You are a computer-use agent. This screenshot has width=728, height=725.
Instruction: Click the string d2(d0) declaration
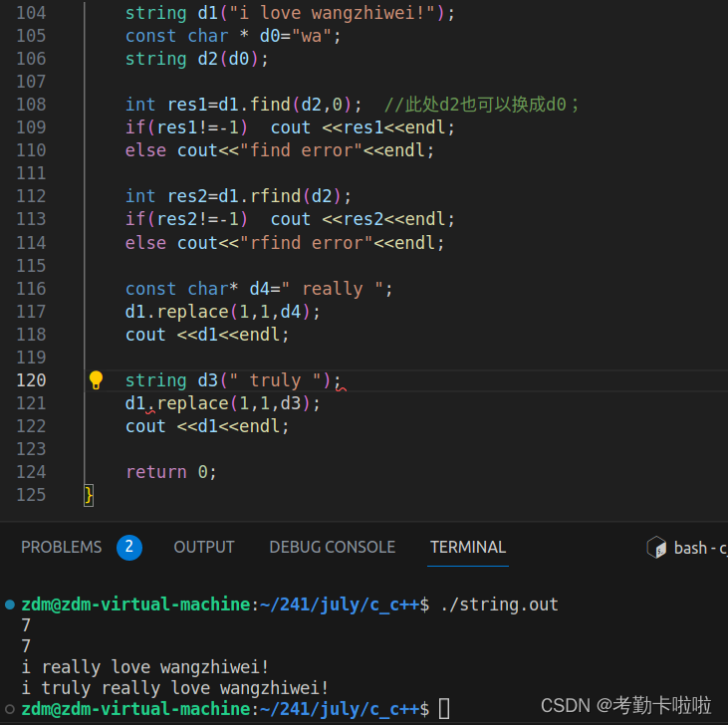pos(197,59)
